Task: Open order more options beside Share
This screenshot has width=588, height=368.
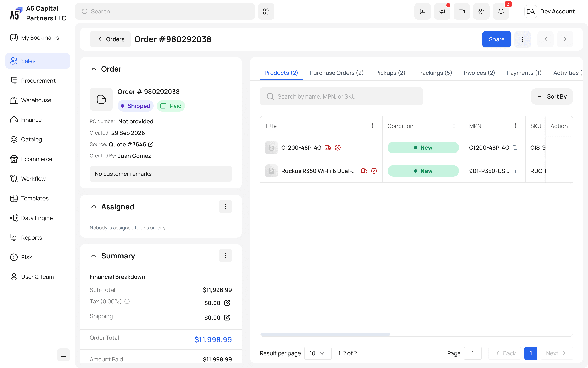Action: [x=522, y=39]
